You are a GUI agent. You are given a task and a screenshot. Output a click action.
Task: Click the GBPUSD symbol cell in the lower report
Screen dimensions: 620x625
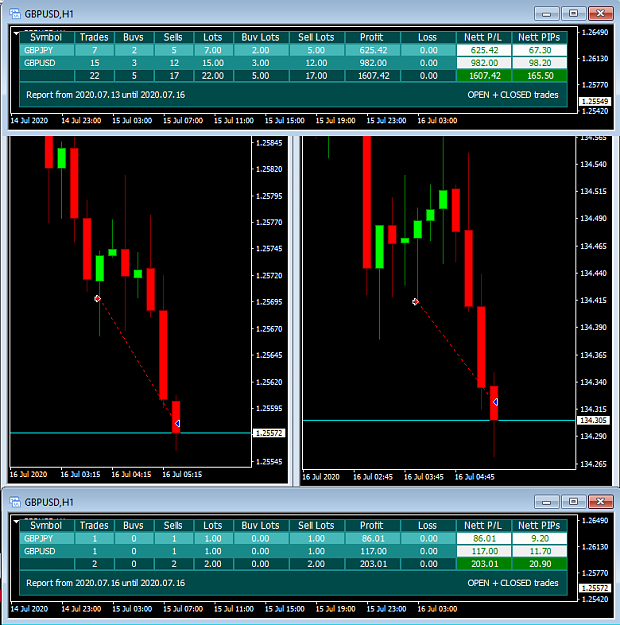pos(47,551)
